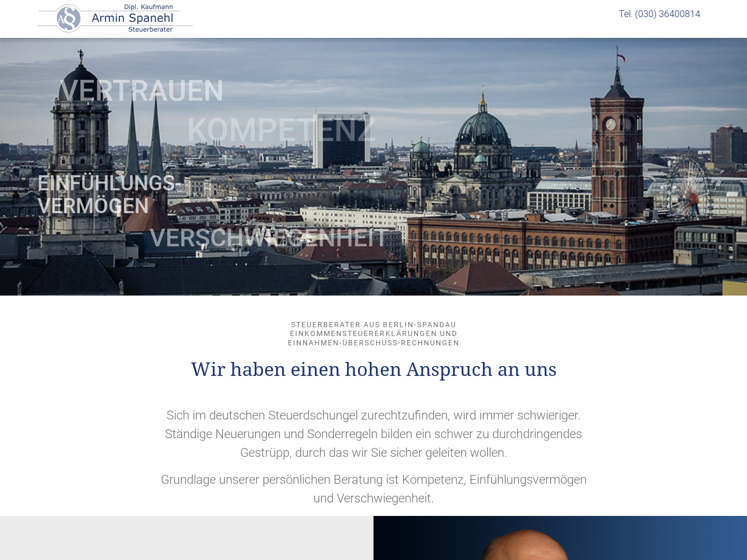Select the VERSCHWIEGENHEIT hero heading
The image size is (747, 560).
tap(268, 238)
